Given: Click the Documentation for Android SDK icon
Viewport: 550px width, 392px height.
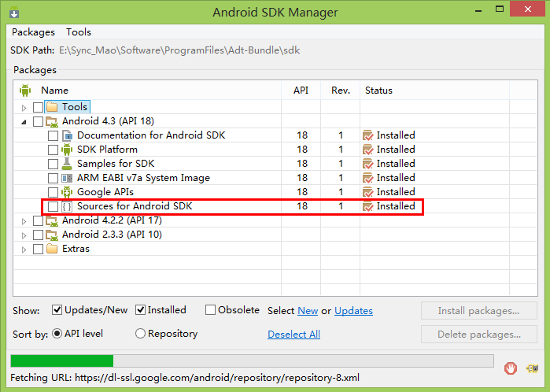Looking at the screenshot, I should (67, 135).
